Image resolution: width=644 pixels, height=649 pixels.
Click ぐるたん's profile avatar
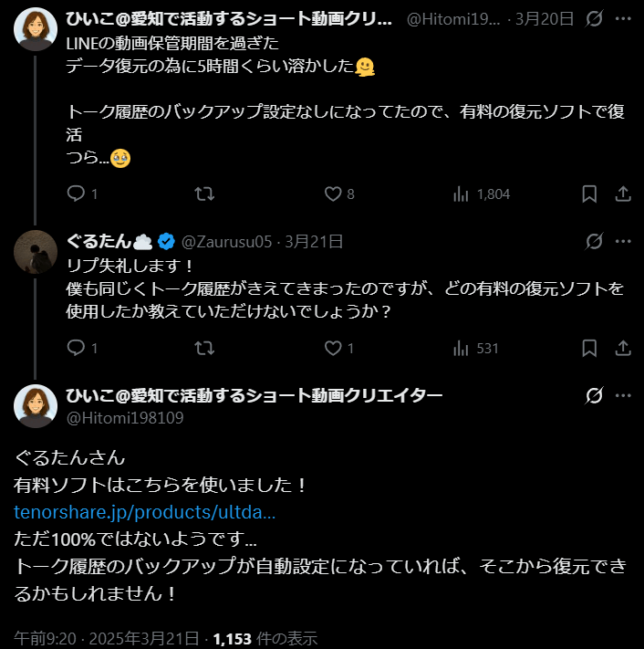click(35, 251)
